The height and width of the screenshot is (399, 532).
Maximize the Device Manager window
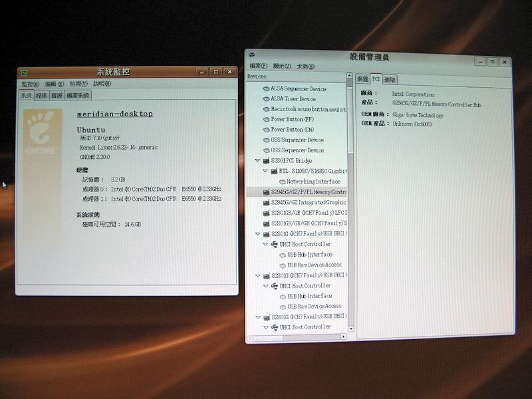[x=492, y=62]
